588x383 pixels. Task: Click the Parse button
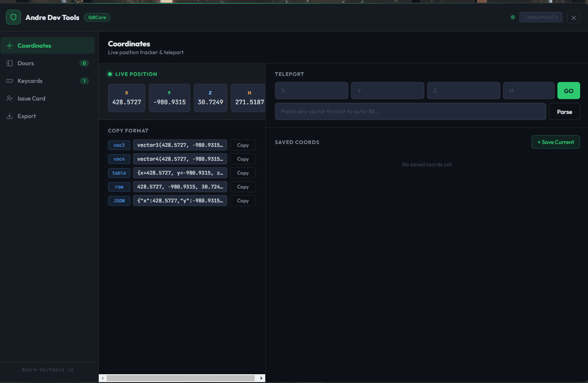tap(564, 112)
